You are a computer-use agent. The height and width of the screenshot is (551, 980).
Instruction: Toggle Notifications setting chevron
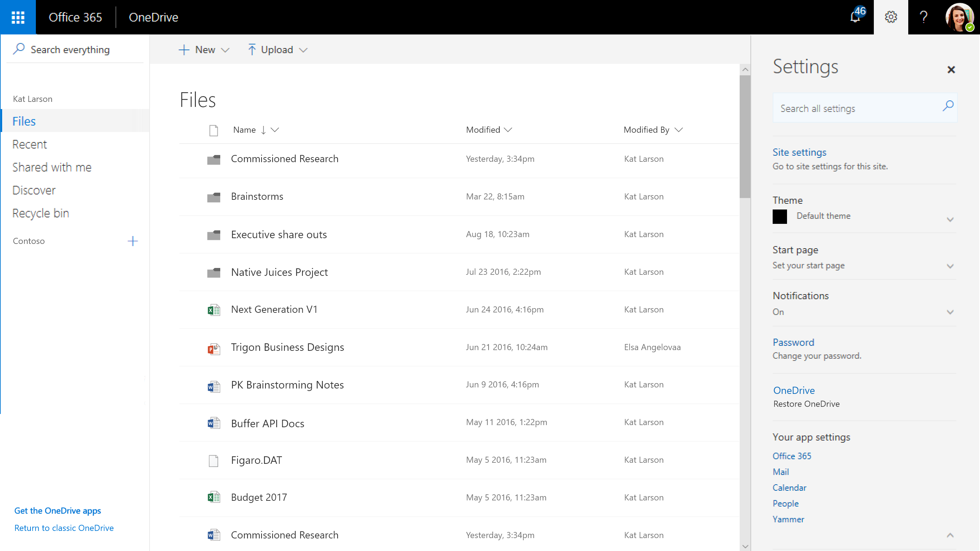click(x=950, y=312)
